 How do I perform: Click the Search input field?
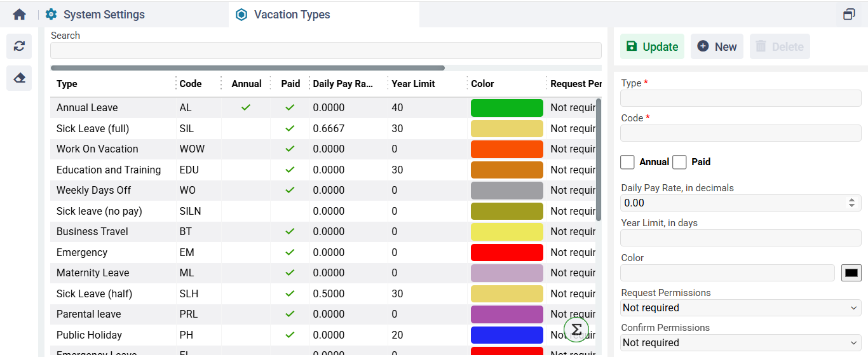coord(326,50)
